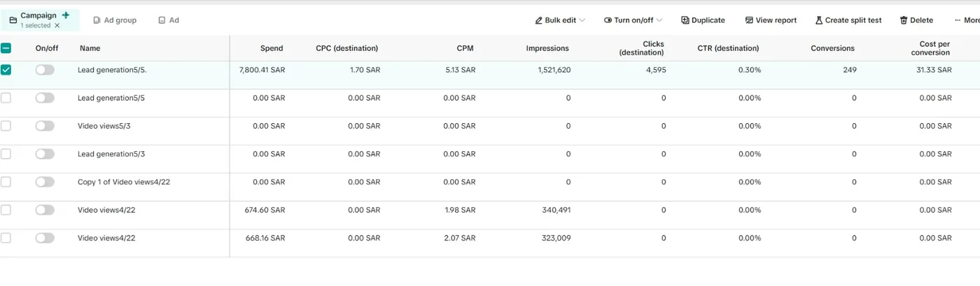Uncheck the Lead generation5/5. row checkbox
The height and width of the screenshot is (286, 980).
click(x=6, y=70)
